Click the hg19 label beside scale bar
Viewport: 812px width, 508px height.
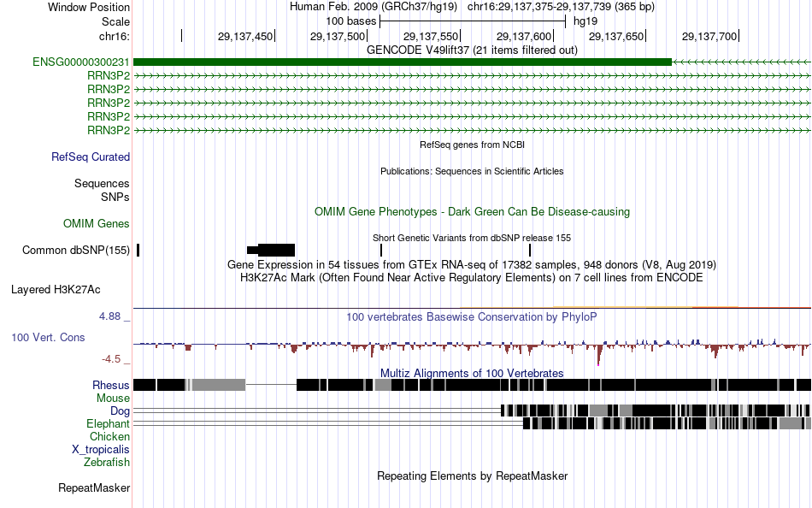click(x=585, y=21)
